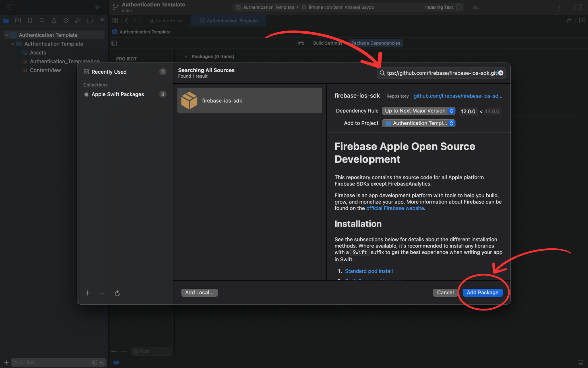The image size is (588, 368).
Task: Open the github.com firebase repository link
Action: [x=458, y=96]
